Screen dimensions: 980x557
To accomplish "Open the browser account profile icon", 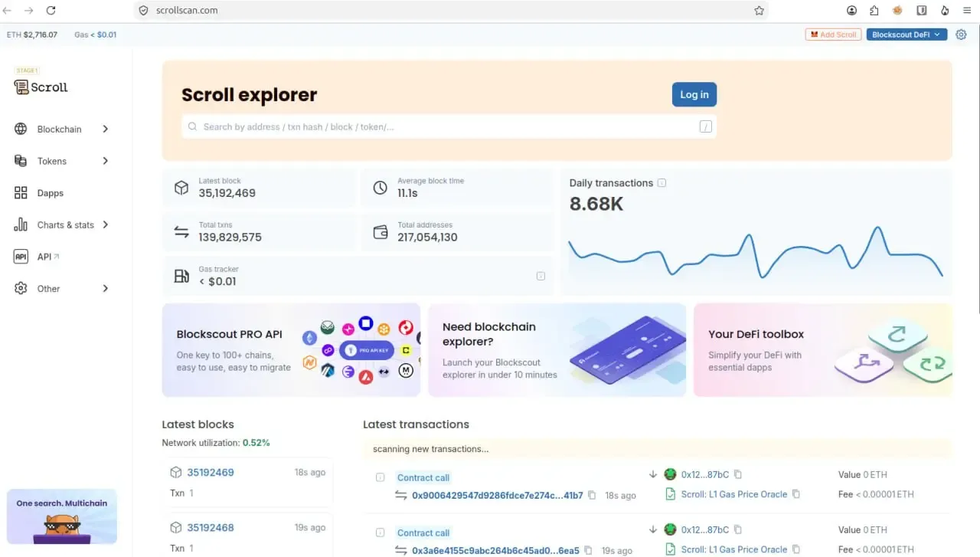I will pos(852,11).
